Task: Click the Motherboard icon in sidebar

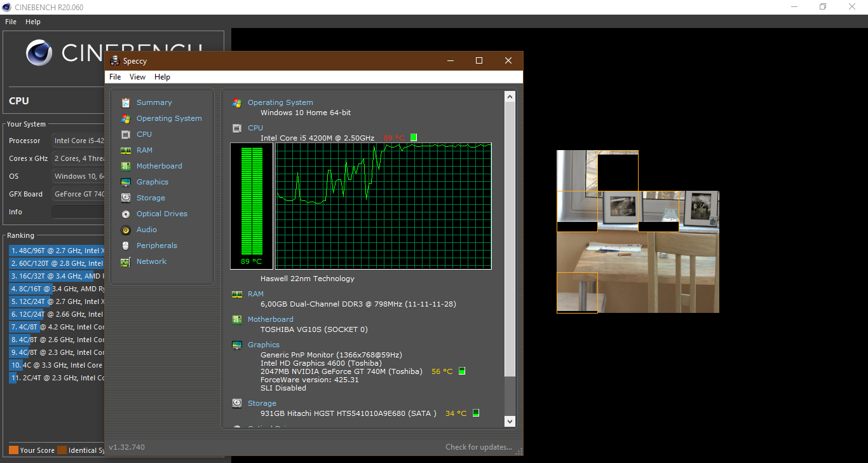Action: click(126, 166)
